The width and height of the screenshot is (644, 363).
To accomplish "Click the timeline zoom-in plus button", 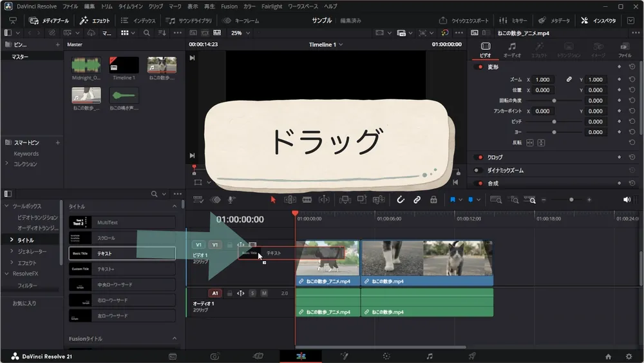I will tap(589, 200).
